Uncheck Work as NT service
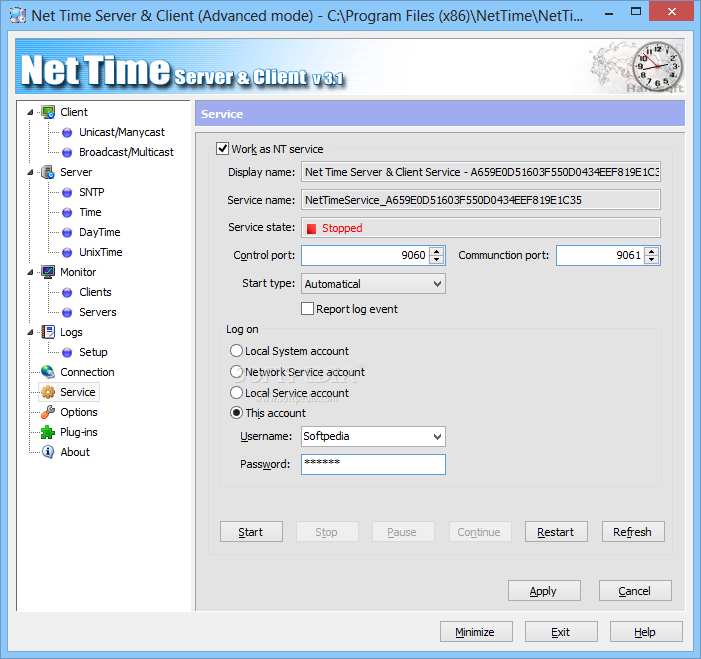Viewport: 701px width, 659px height. (222, 148)
